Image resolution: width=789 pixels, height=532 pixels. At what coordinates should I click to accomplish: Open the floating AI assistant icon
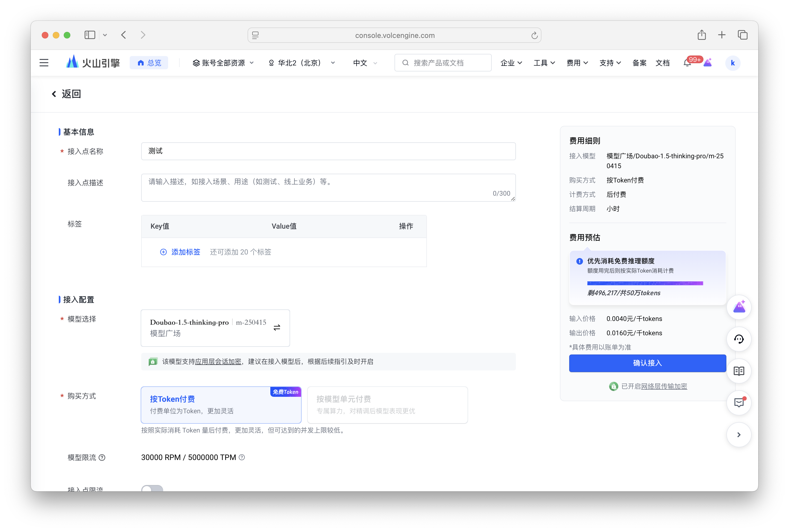[x=739, y=307]
